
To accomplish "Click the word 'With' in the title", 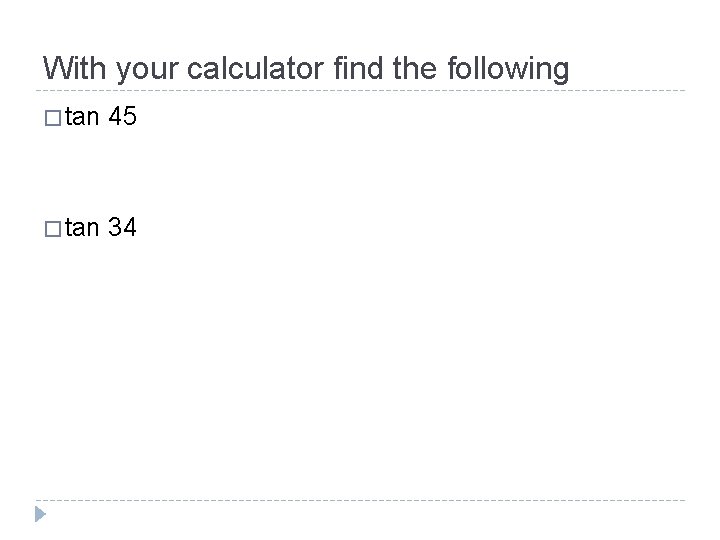I will pyautogui.click(x=74, y=68).
